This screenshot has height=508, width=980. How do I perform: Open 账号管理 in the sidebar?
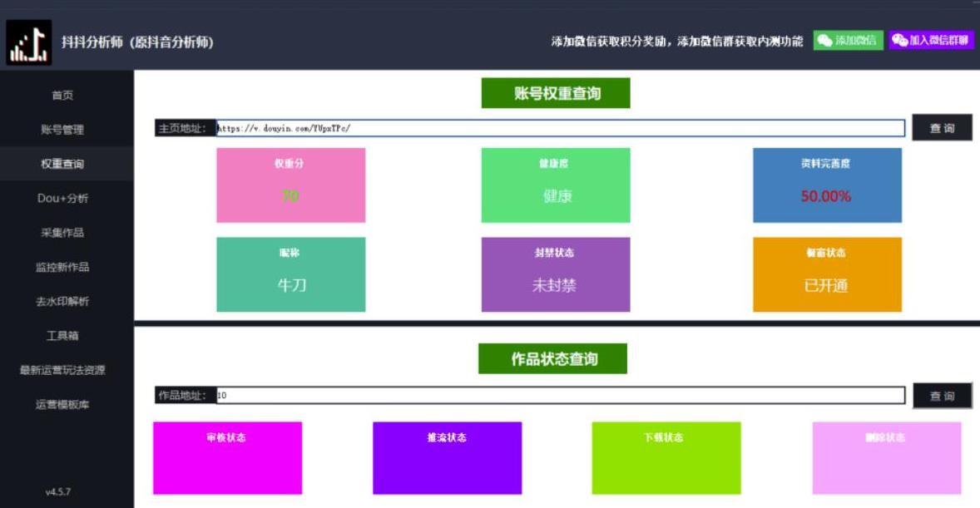point(62,130)
